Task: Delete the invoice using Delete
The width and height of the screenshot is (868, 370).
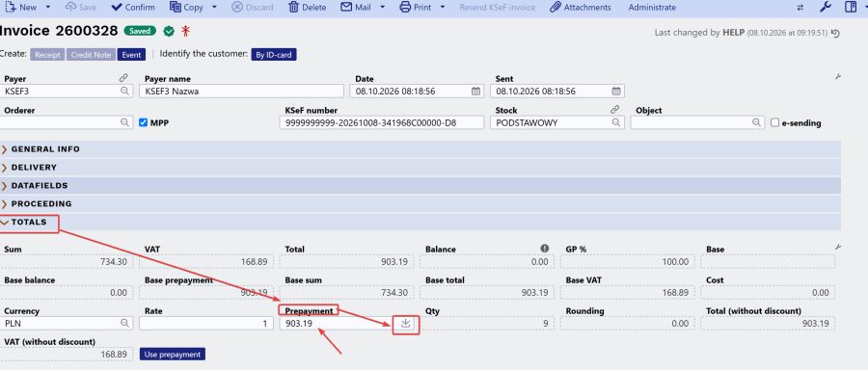Action: click(308, 7)
